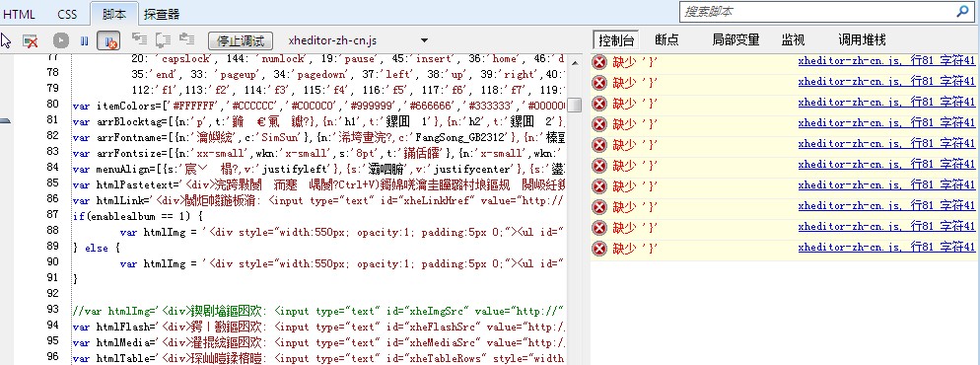Show the 局部变量 pane tab
This screenshot has width=980, height=365.
[x=735, y=40]
